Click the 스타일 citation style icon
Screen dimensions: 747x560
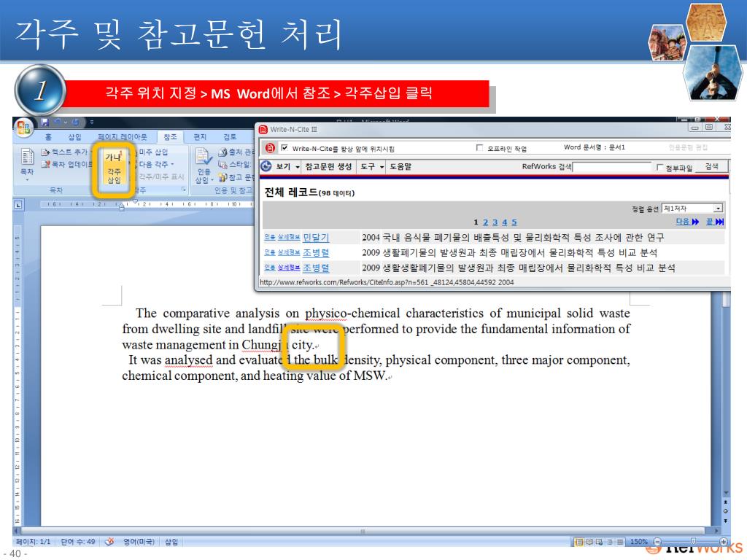(x=222, y=164)
